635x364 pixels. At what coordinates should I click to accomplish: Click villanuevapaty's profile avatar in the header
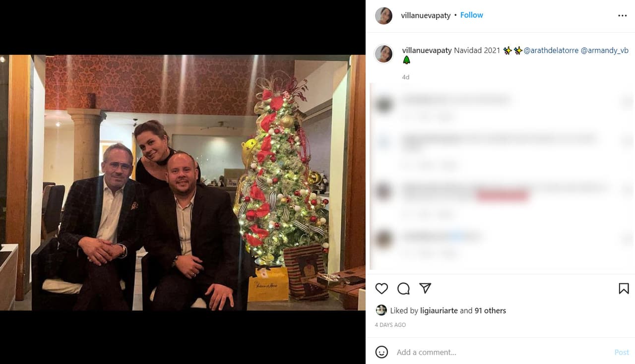tap(383, 15)
